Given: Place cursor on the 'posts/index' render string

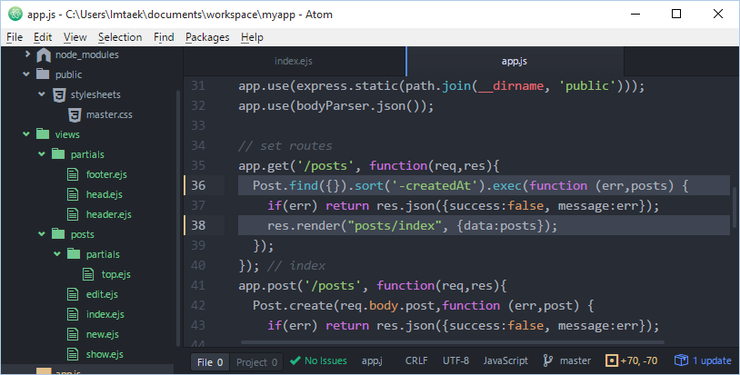Looking at the screenshot, I should point(395,225).
